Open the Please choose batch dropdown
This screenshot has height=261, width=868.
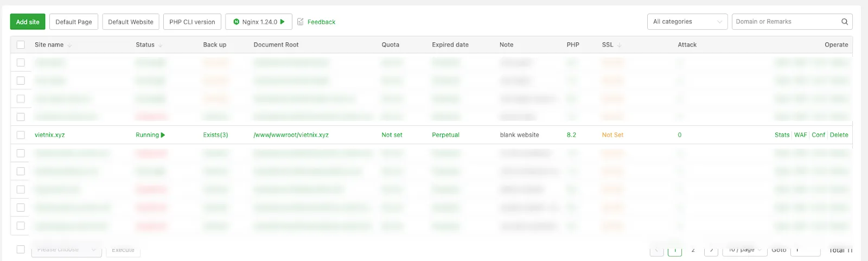pos(66,250)
